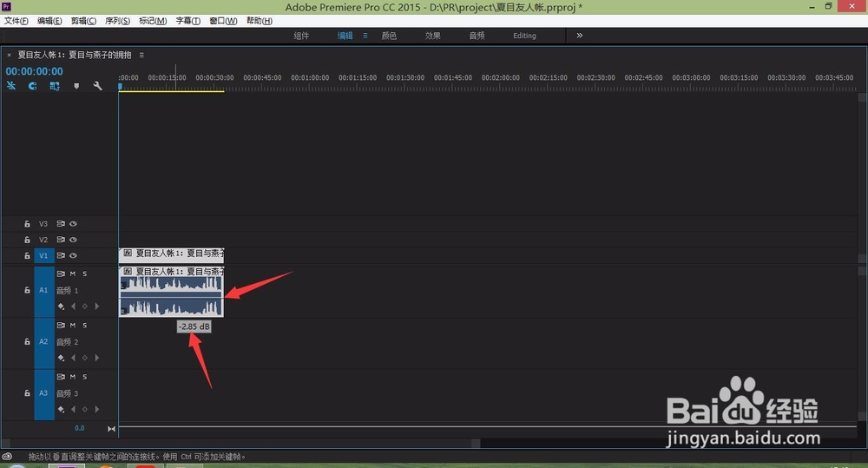Screen dimensions: 868x468
Task: Toggle lock on audio track A2
Action: [x=27, y=342]
